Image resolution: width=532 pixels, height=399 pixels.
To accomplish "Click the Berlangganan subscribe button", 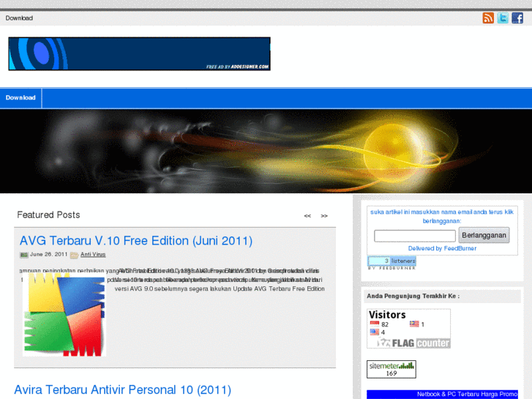I will pyautogui.click(x=484, y=235).
